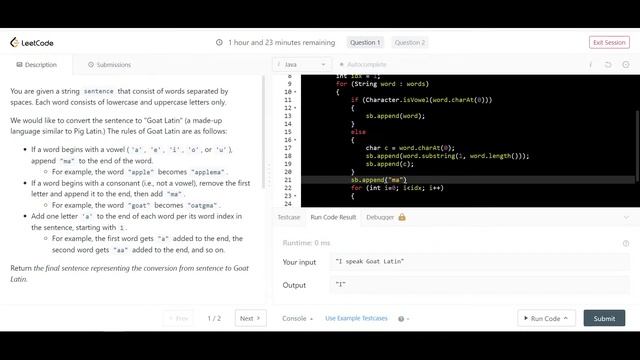Reset code to default icon
Image resolution: width=640 pixels, height=360 pixels.
tap(608, 64)
